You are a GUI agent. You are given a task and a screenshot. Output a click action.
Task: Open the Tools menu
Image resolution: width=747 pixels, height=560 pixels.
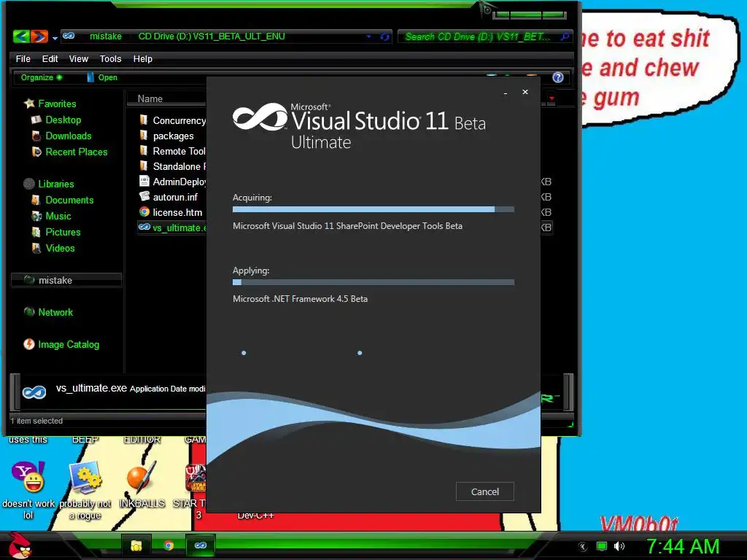(x=111, y=58)
